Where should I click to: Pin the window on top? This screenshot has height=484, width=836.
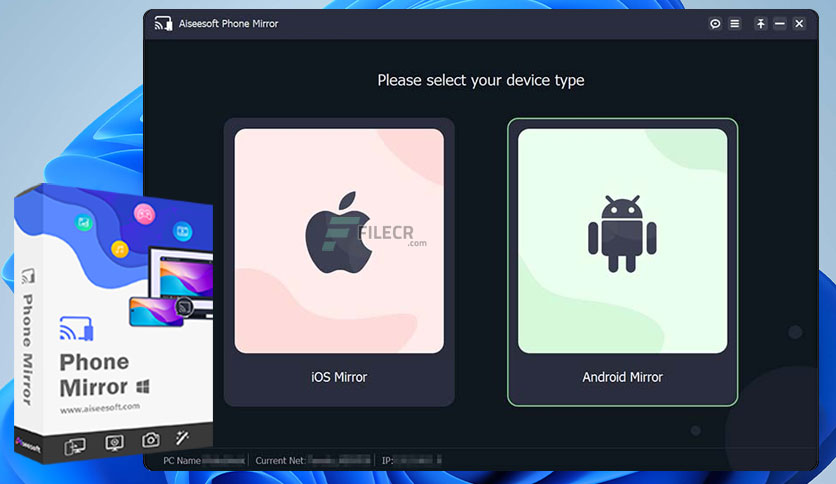(760, 23)
